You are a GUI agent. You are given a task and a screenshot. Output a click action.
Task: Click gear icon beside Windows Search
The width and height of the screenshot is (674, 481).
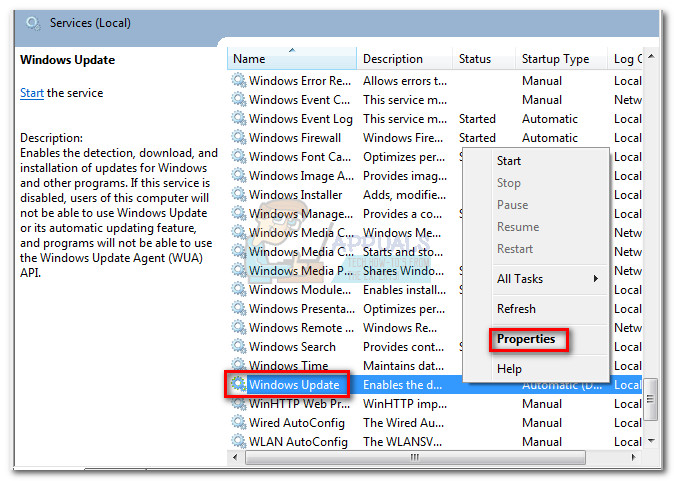[239, 346]
